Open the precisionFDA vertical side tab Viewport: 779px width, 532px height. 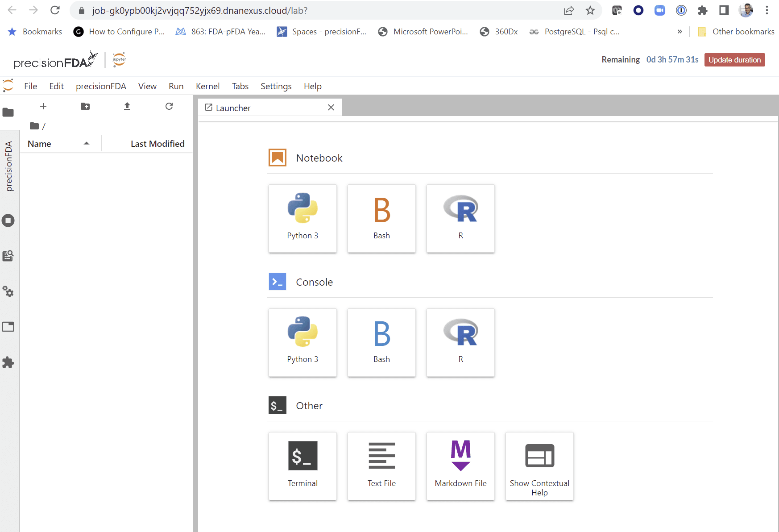pos(9,166)
